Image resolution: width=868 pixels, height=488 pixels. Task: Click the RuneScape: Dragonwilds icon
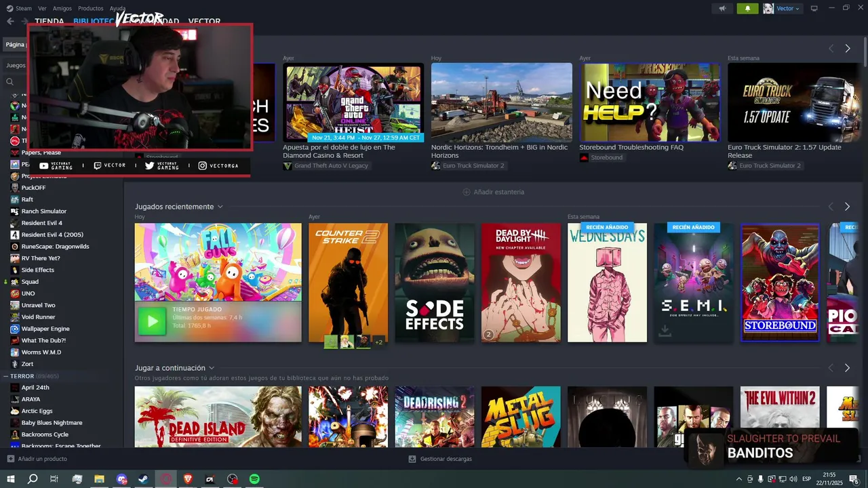point(15,246)
